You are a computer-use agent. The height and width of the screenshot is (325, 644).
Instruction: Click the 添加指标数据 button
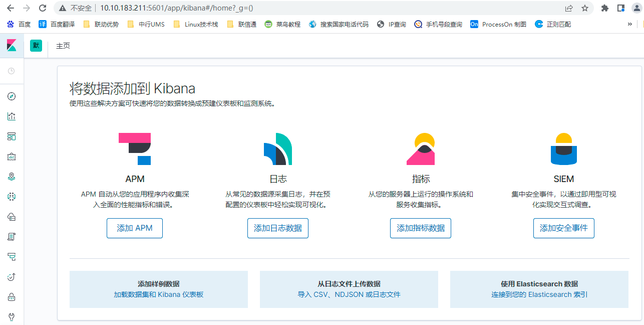click(421, 228)
